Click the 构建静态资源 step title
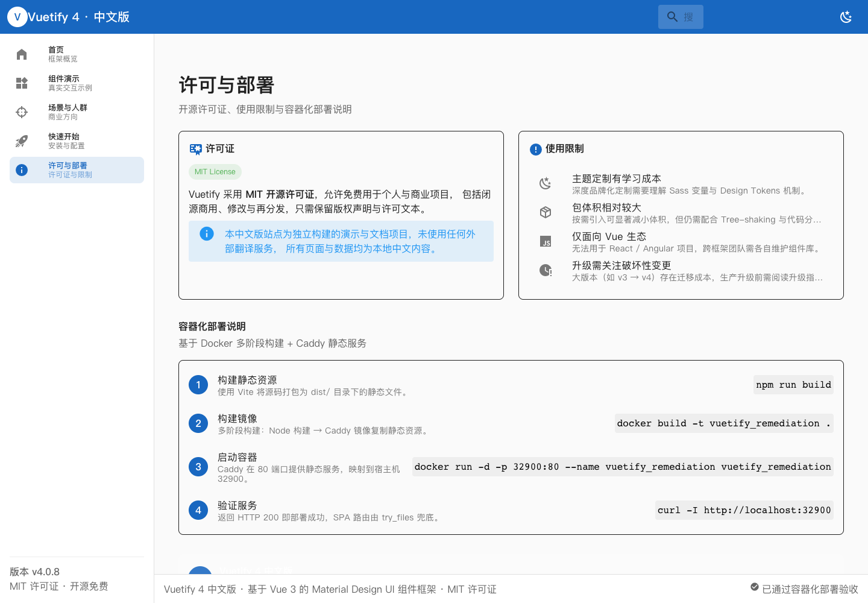Viewport: 868px width, 603px height. 247,380
